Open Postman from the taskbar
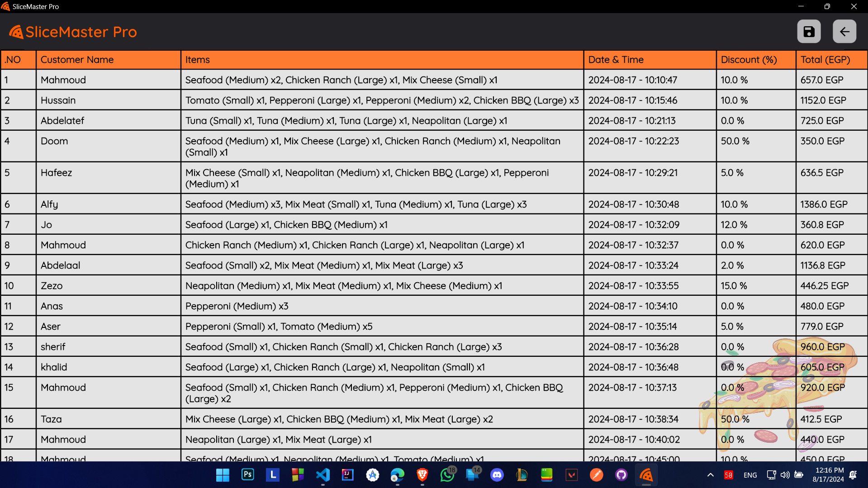 597,475
